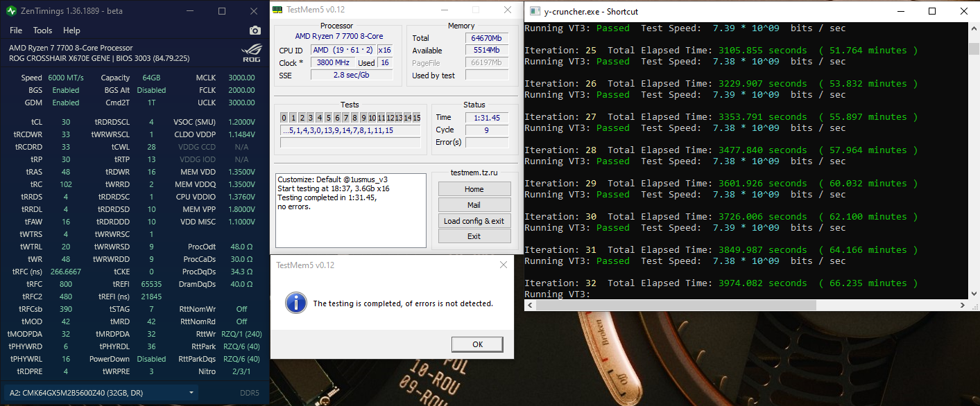Click the ROG logo in ZenTimings
The width and height of the screenshot is (980, 406).
click(253, 53)
